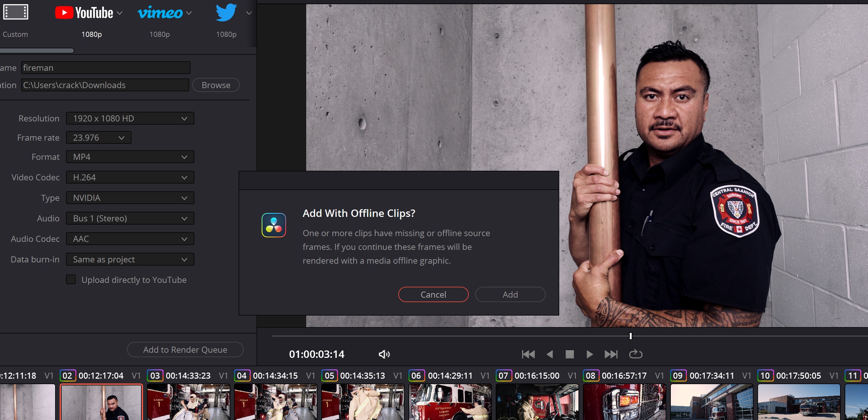Image resolution: width=868 pixels, height=420 pixels.
Task: Open the Resolution dropdown
Action: click(x=130, y=119)
